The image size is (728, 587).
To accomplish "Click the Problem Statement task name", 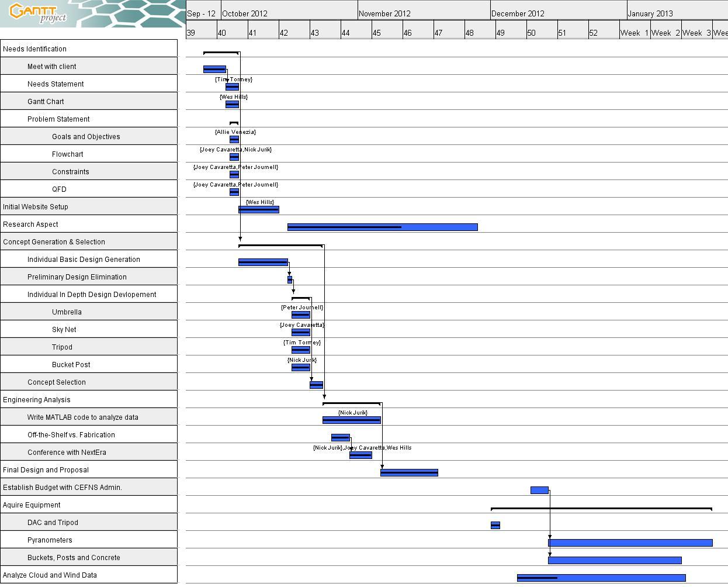I will tap(58, 119).
